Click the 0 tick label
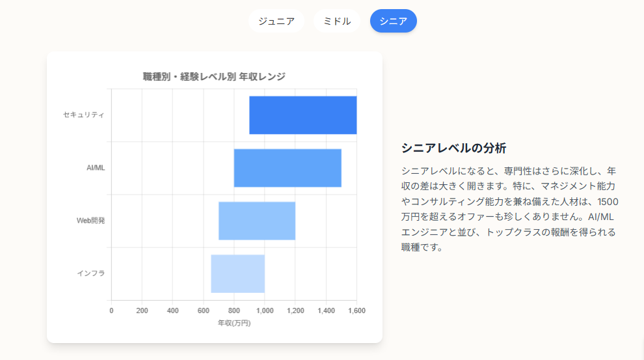The width and height of the screenshot is (644, 360). [111, 311]
